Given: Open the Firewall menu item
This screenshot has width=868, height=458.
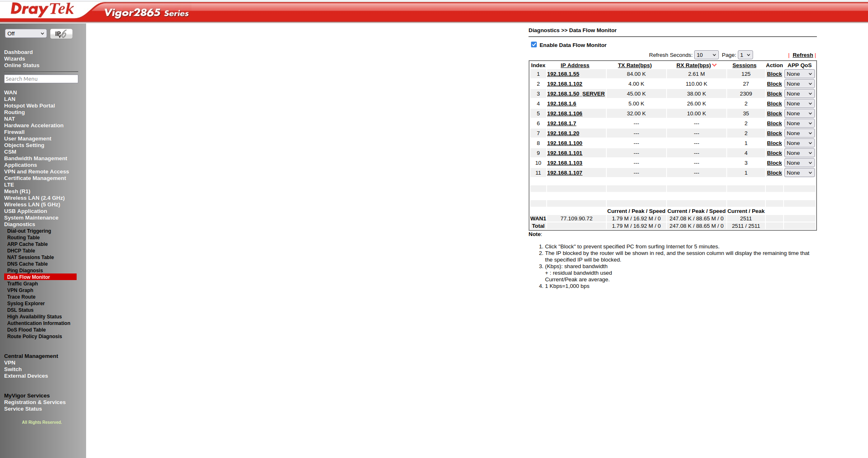Looking at the screenshot, I should (x=14, y=132).
